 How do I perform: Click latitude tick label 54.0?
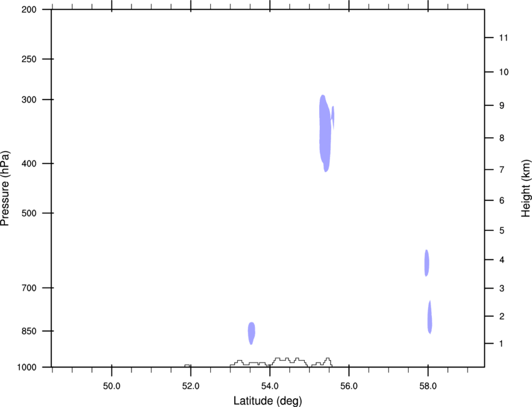[x=270, y=386]
